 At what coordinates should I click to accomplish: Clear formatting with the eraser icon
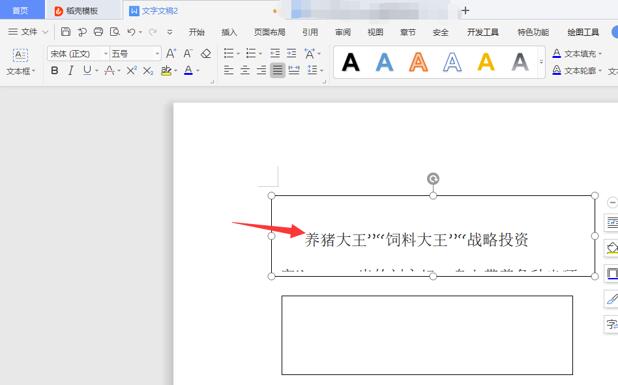point(206,54)
